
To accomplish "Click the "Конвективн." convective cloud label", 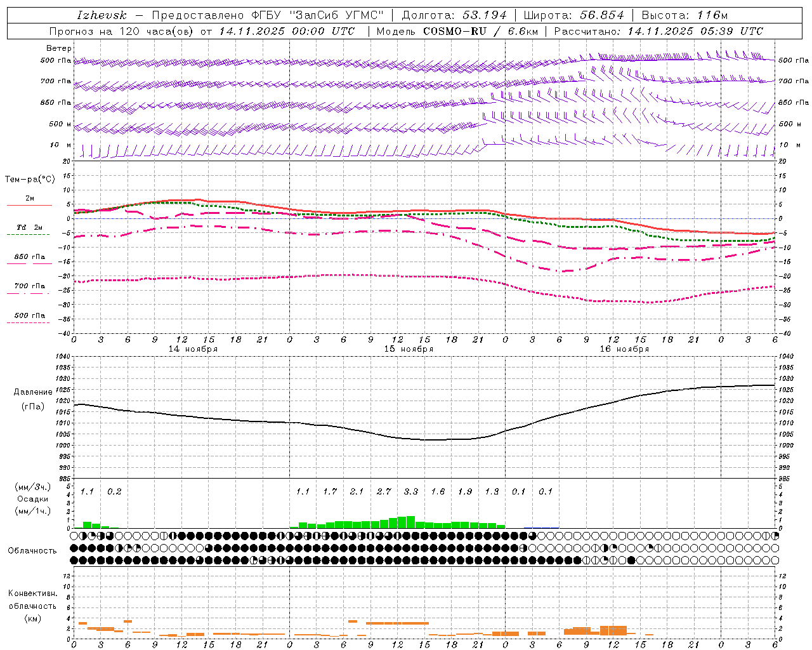I will point(33,594).
